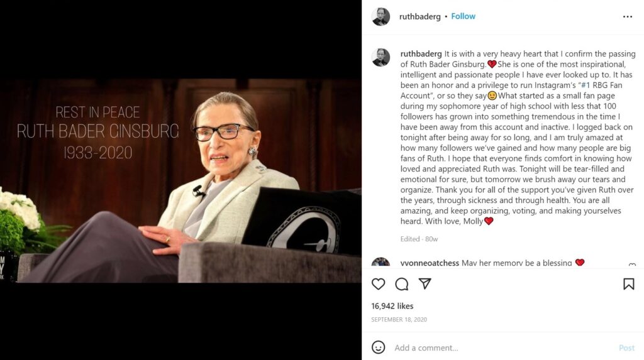Like the post with the heart icon
Viewport: 644px width, 360px height.
click(378, 284)
